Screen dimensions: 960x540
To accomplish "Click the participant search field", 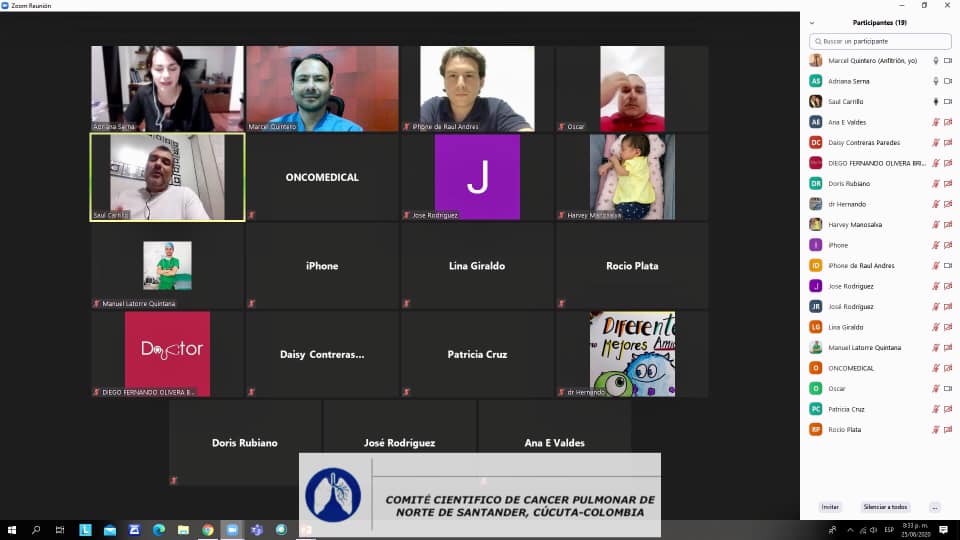I will (880, 41).
